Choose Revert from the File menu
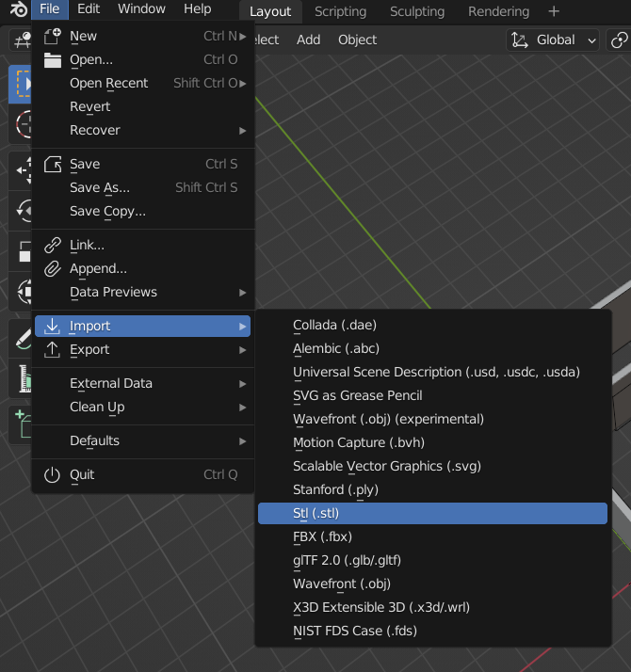The width and height of the screenshot is (631, 672). click(143, 106)
